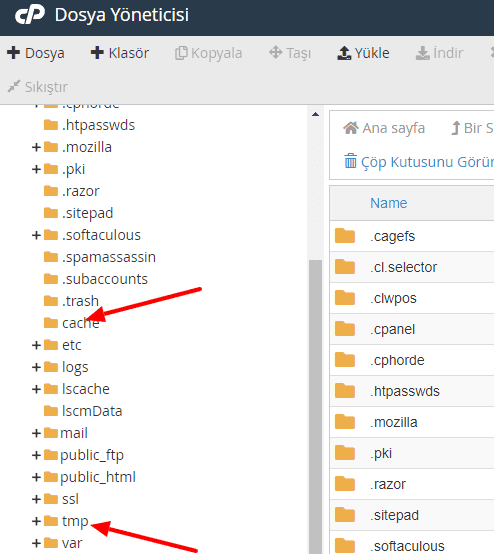The image size is (494, 554).
Task: Expand the ssl tree folder
Action: tap(36, 499)
